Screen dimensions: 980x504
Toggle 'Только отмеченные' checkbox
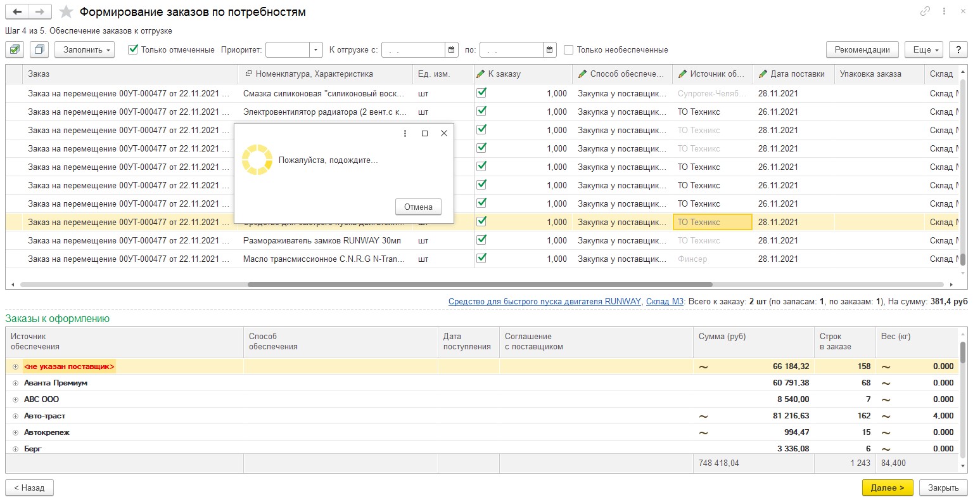(133, 49)
